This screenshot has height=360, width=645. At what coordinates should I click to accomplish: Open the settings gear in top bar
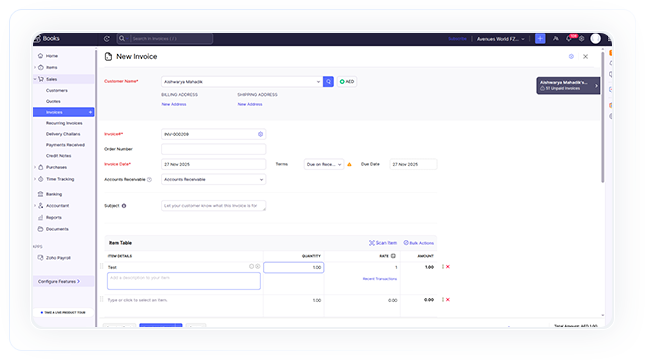point(581,39)
